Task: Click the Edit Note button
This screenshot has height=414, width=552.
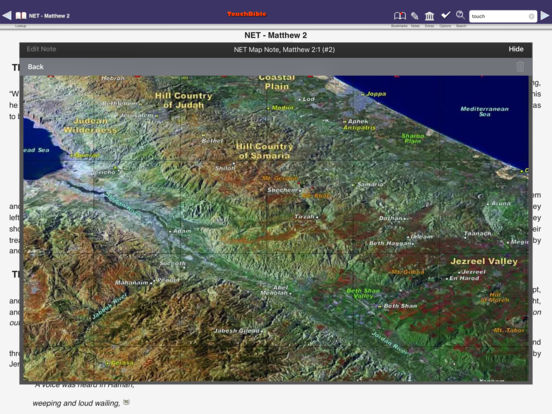Action: point(41,49)
